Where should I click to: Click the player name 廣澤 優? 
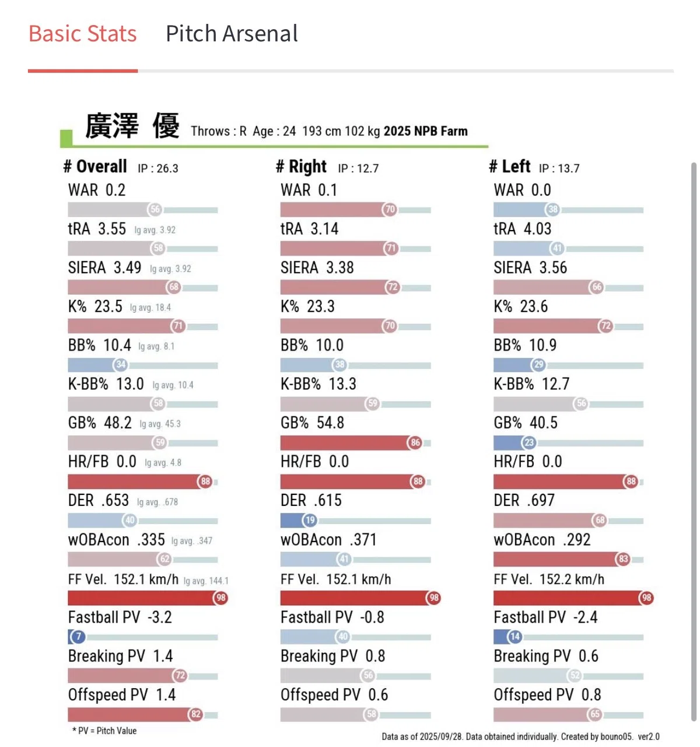[x=132, y=126]
